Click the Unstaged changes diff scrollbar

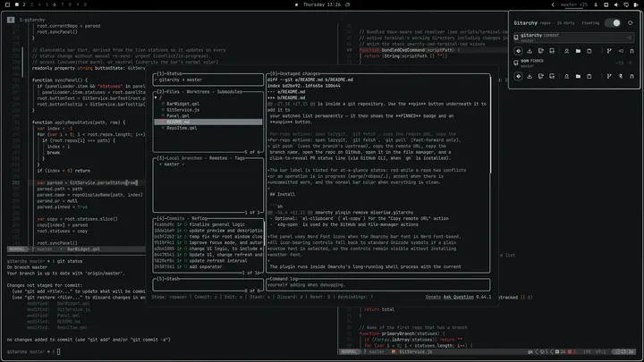click(491, 125)
